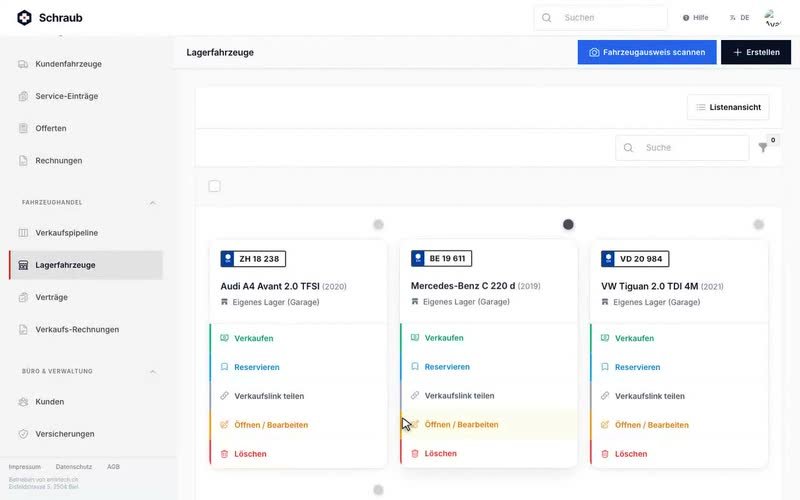This screenshot has height=500, width=800.
Task: Click the Erstellen button
Action: [756, 52]
